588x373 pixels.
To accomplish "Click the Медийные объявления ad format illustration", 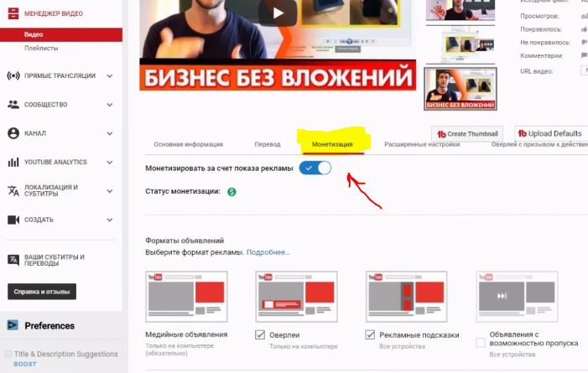I will point(186,297).
